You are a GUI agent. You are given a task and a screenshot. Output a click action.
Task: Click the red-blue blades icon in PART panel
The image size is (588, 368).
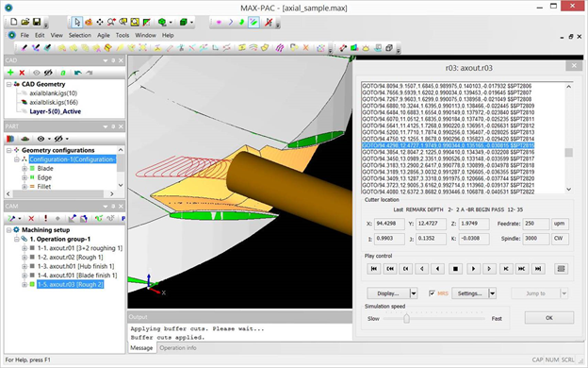coord(10,139)
